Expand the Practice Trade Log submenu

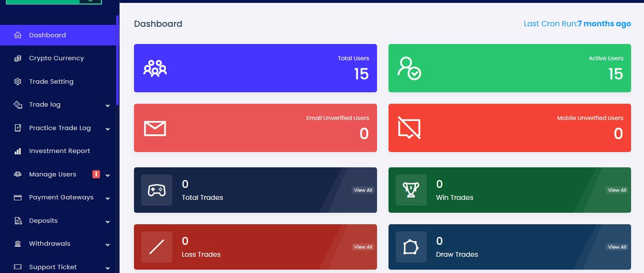click(x=108, y=129)
